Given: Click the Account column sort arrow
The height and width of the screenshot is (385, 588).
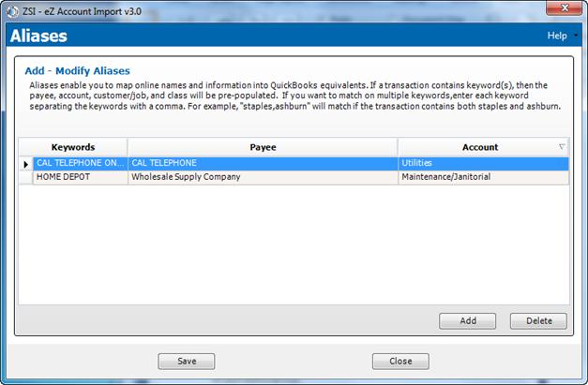Looking at the screenshot, I should [x=562, y=147].
